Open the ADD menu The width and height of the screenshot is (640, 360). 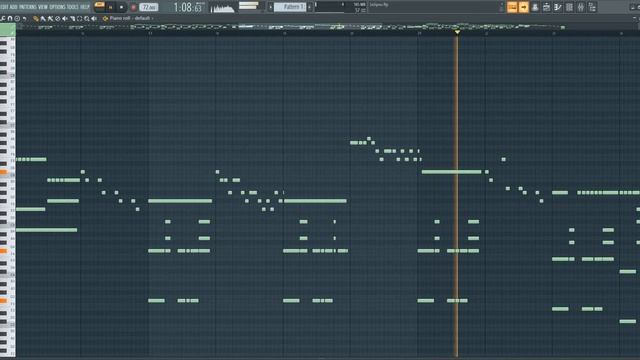[13, 7]
